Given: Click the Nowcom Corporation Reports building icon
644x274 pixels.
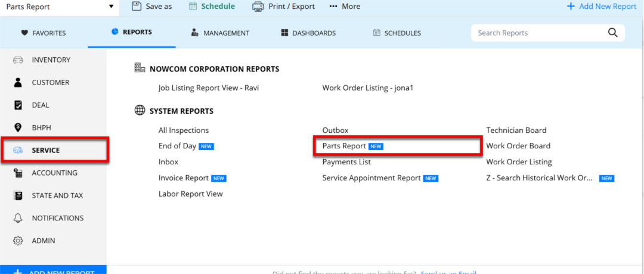Looking at the screenshot, I should 140,68.
